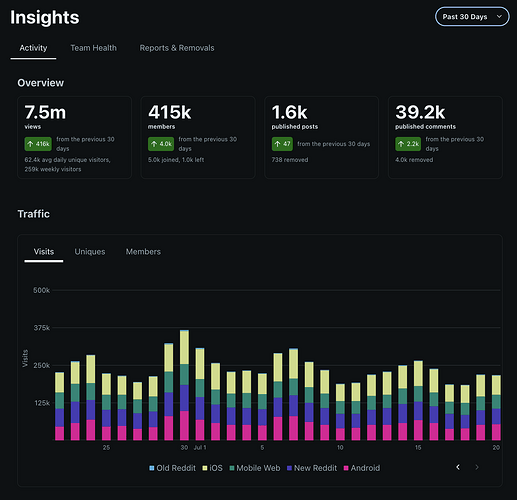
Task: Toggle Old Reddit series in legend
Action: (x=172, y=468)
